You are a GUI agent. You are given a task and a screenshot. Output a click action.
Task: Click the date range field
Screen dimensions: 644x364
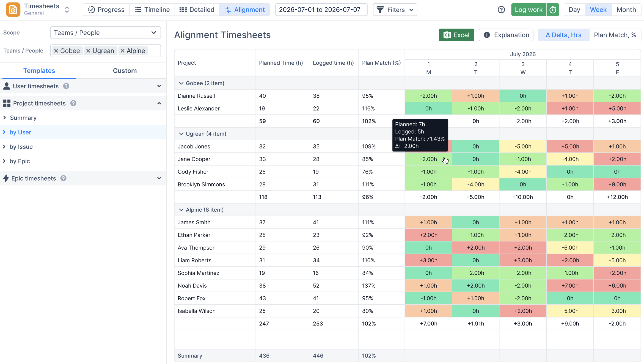321,10
